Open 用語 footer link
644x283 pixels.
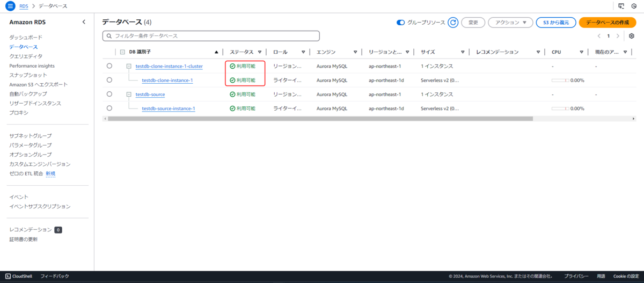click(602, 276)
